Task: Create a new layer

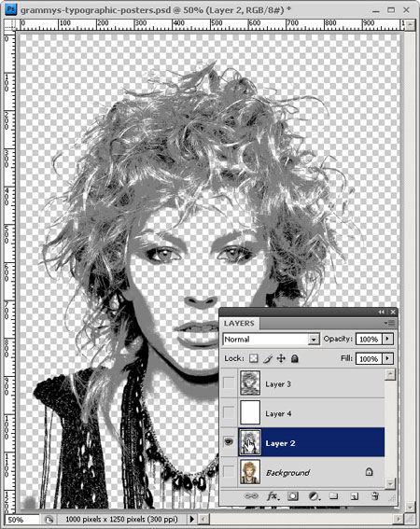Action: coord(354,496)
